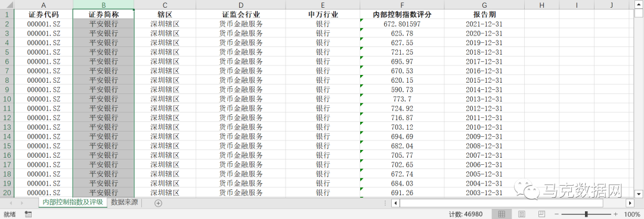Click the 就绪 status indicator
This screenshot has height=219, width=644.
[10, 214]
